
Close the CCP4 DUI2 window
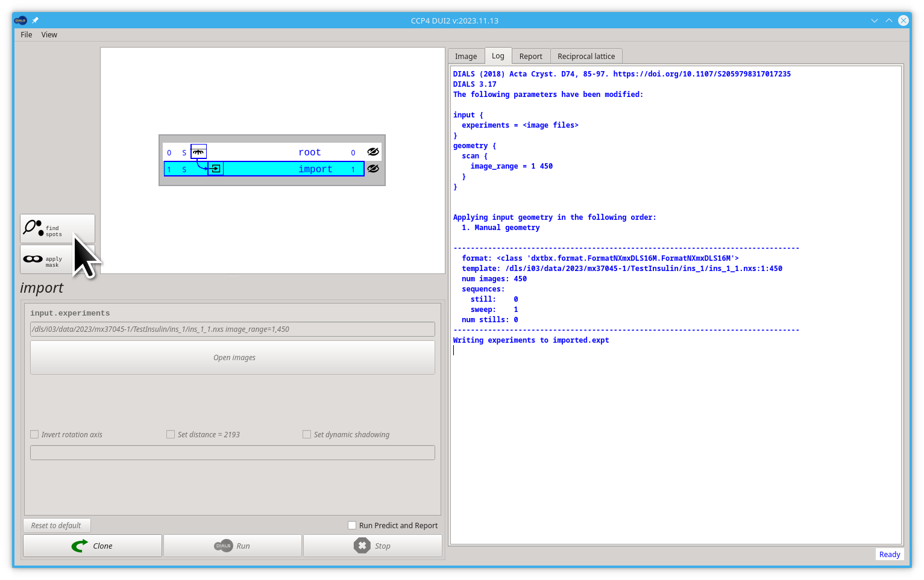[904, 20]
